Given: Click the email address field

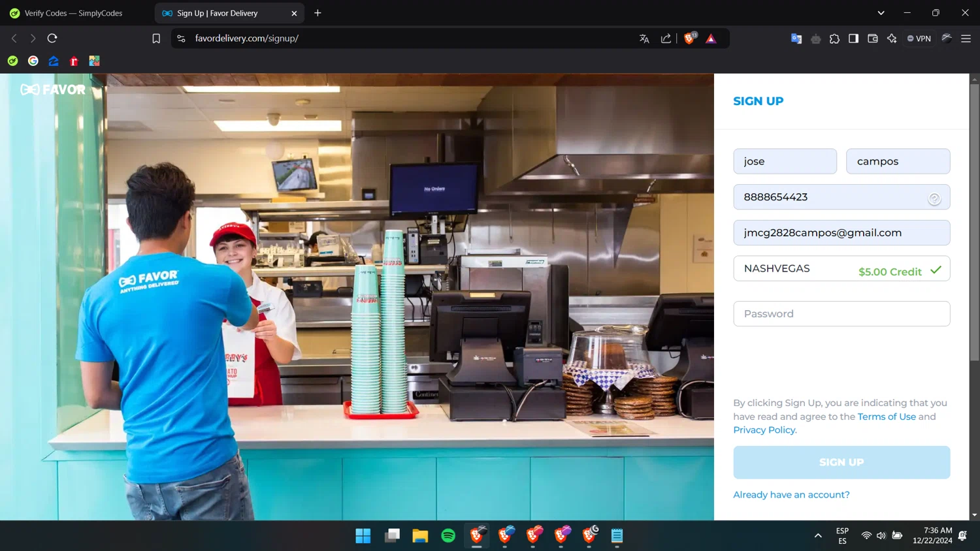Looking at the screenshot, I should pos(841,232).
